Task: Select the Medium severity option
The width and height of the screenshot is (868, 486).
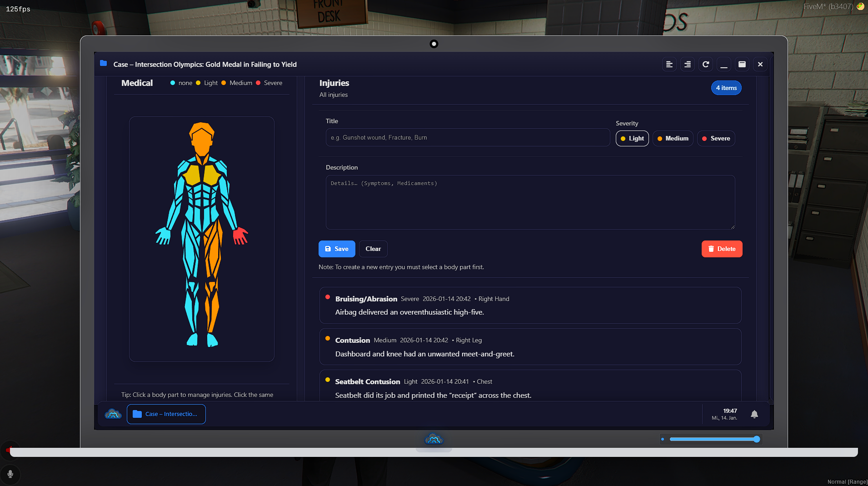Action: point(673,138)
